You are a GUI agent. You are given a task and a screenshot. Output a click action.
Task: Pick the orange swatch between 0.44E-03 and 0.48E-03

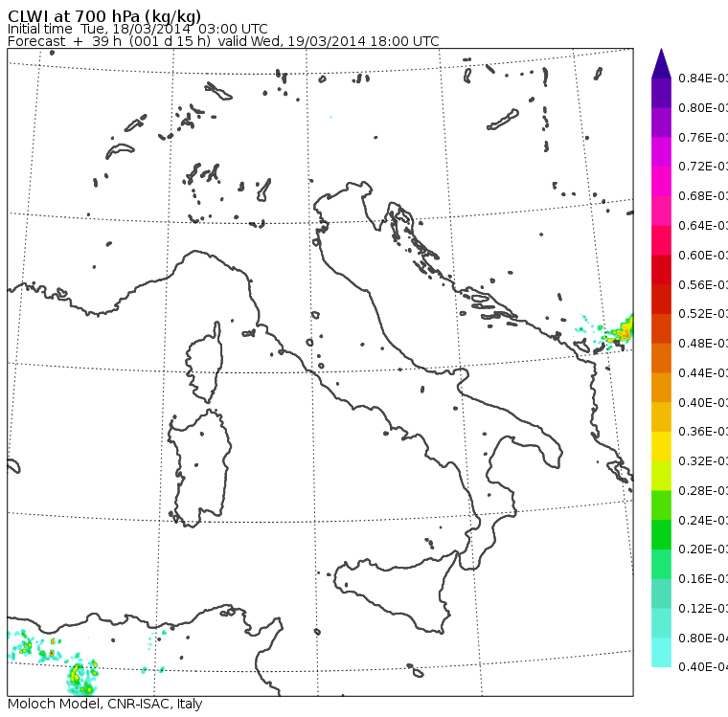[x=661, y=358]
